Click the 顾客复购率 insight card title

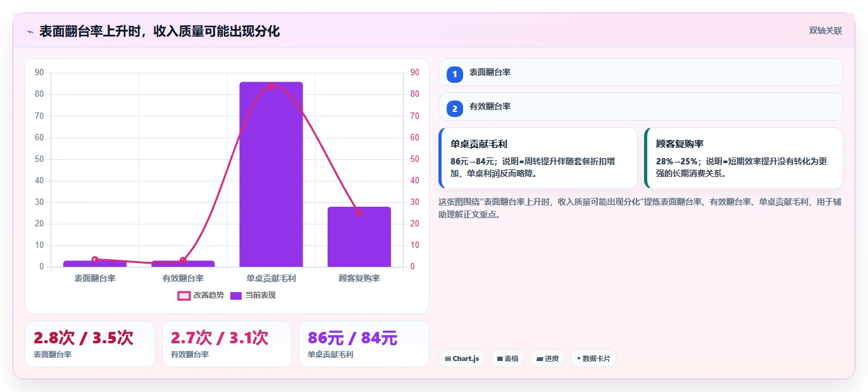pyautogui.click(x=680, y=144)
